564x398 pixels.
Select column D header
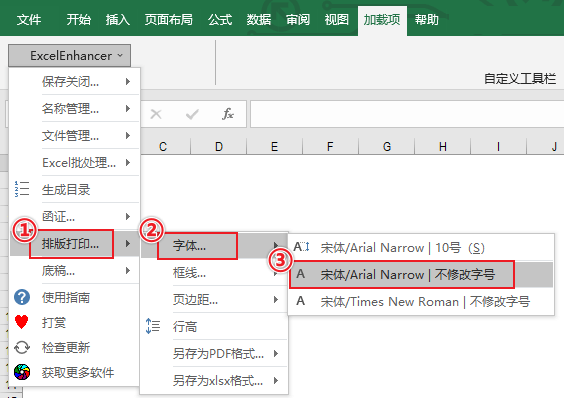(219, 146)
